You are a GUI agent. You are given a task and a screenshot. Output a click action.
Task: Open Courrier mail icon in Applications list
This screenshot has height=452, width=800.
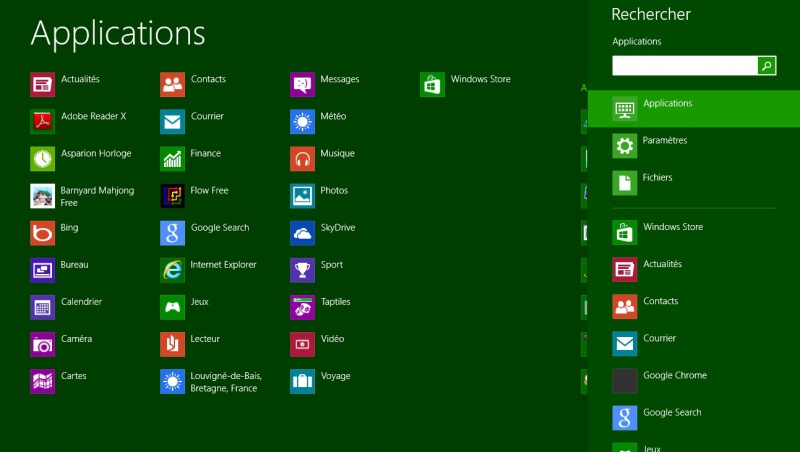pyautogui.click(x=172, y=121)
